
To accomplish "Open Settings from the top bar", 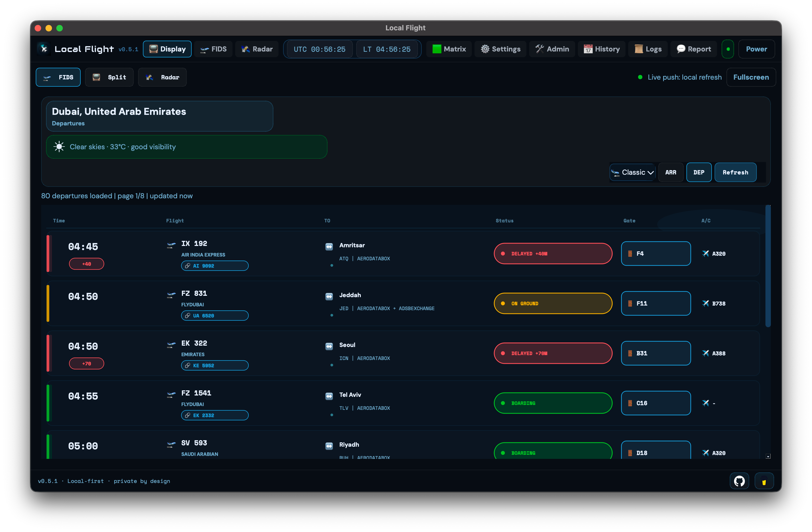I will tap(500, 49).
